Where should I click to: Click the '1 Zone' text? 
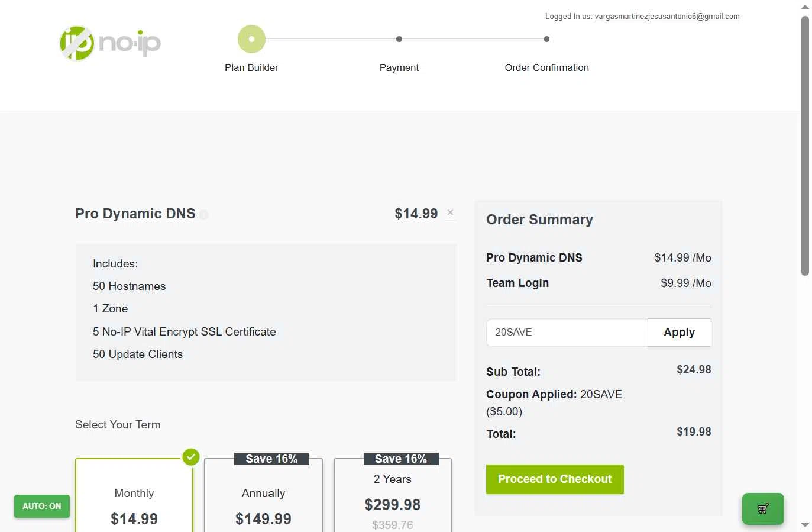(110, 308)
